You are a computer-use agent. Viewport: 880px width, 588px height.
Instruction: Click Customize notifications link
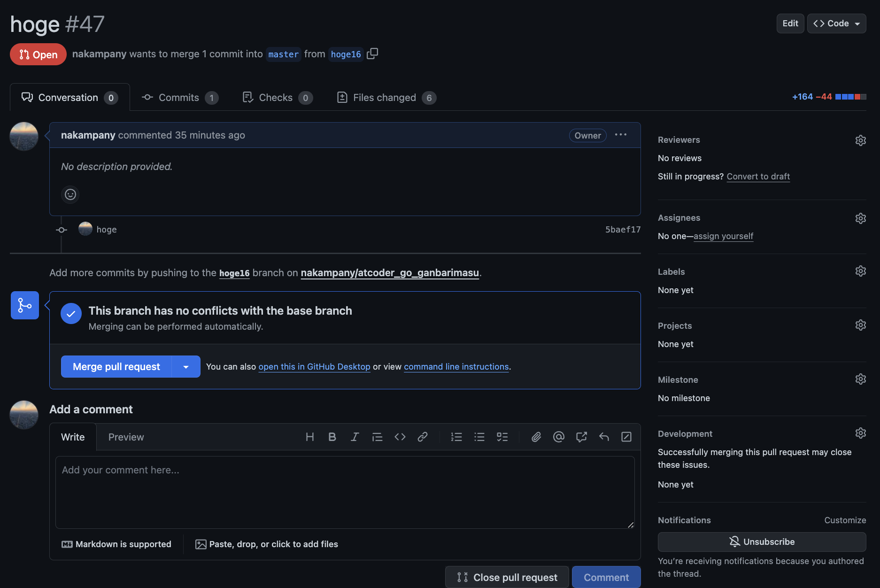click(845, 520)
